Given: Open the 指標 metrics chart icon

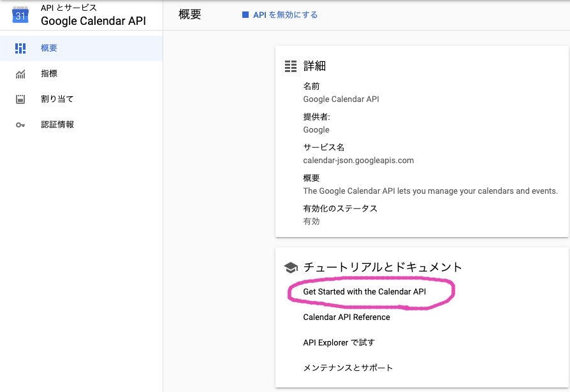Looking at the screenshot, I should pos(20,74).
